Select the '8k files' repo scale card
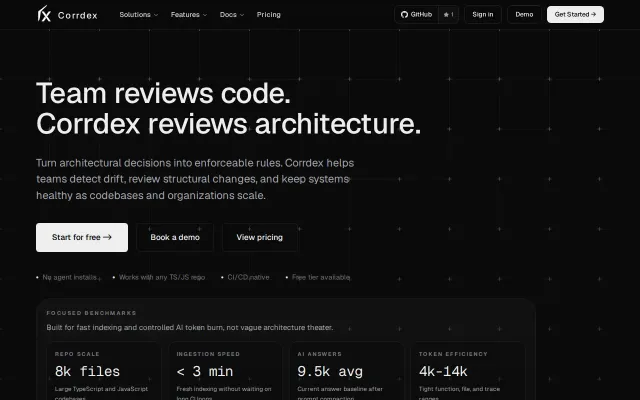Viewport: 640px width, 400px height. (104, 371)
